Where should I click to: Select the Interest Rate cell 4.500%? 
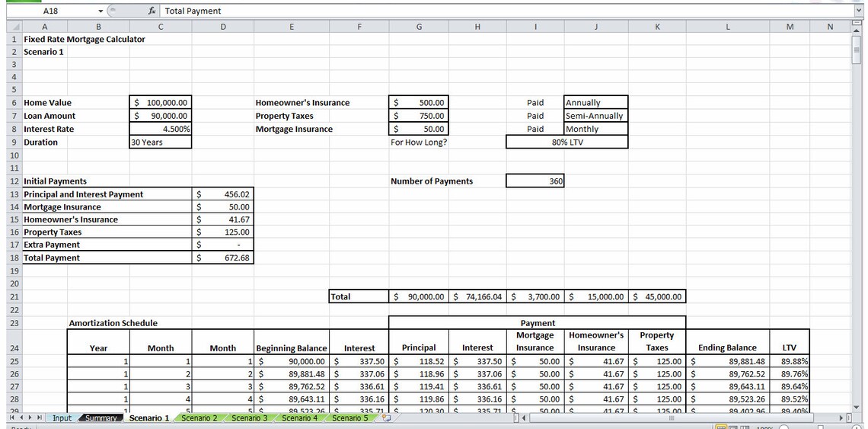click(x=161, y=129)
